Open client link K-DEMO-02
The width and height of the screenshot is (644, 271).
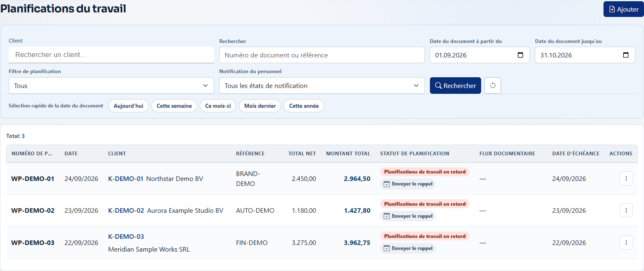126,210
